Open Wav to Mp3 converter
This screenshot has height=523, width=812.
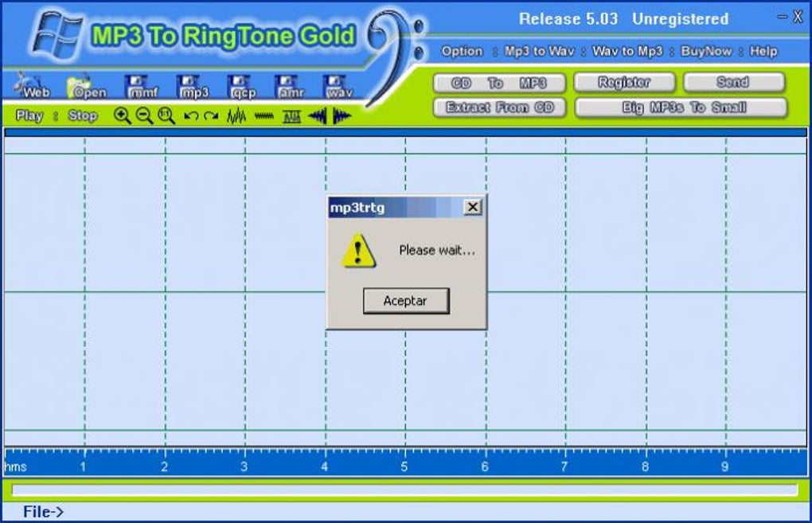(x=627, y=51)
